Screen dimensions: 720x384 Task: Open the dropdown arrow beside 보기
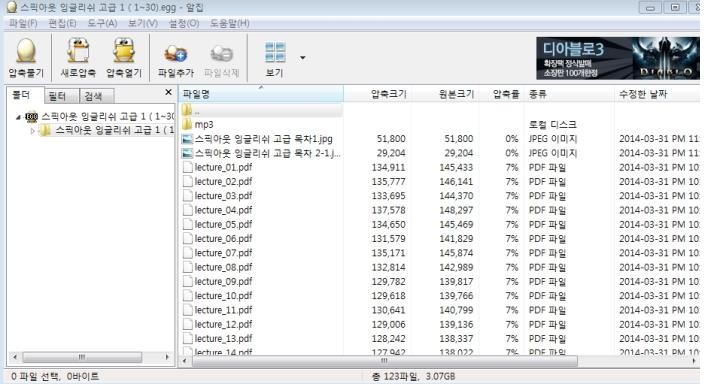click(303, 58)
